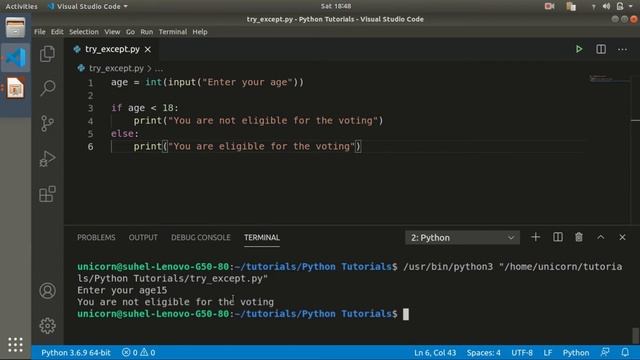640x360 pixels.
Task: Click Visual Studio Code icon in dock
Action: click(x=15, y=58)
